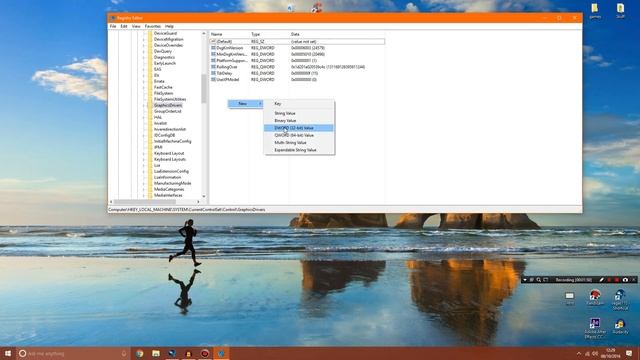Open the View menu
The image size is (640, 360).
pos(136,26)
